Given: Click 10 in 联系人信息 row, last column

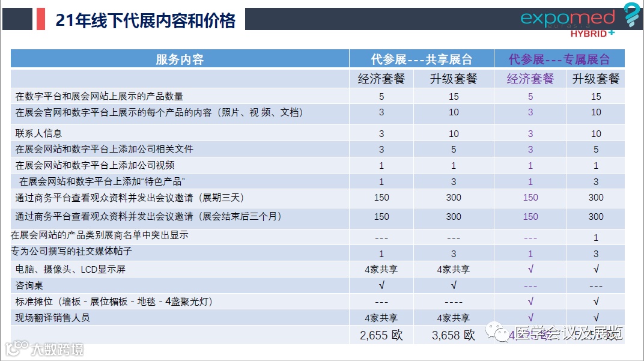Looking at the screenshot, I should 596,133.
